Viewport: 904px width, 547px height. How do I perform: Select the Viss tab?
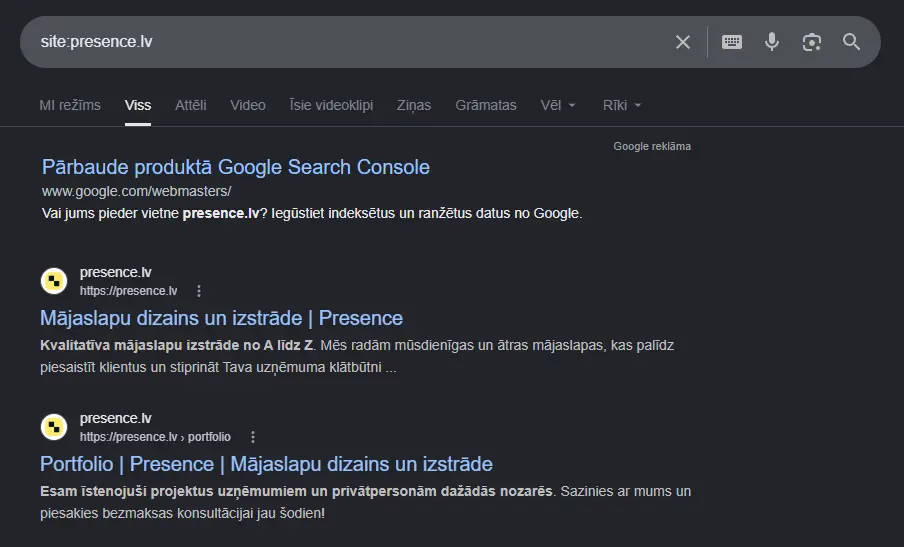(x=138, y=105)
